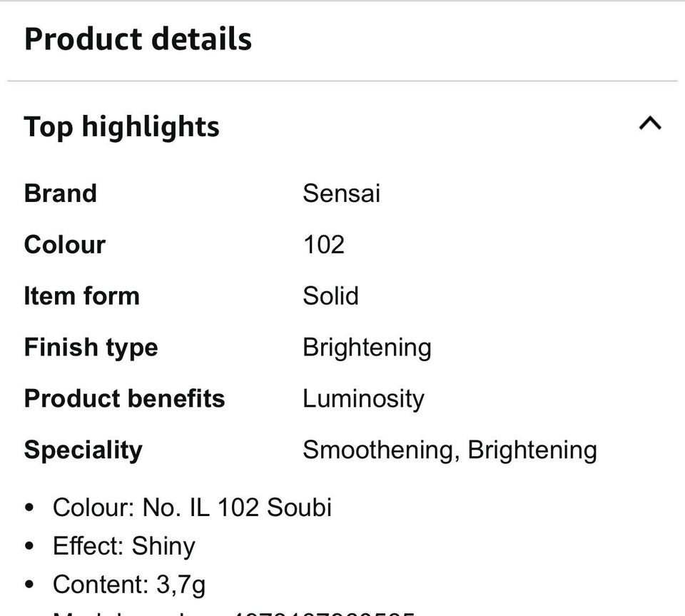
Task: Click the divider line below Product details
Action: click(342, 81)
